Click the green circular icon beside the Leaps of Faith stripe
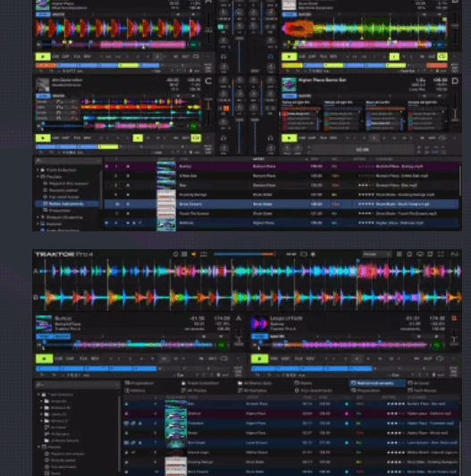 pyautogui.click(x=437, y=345)
